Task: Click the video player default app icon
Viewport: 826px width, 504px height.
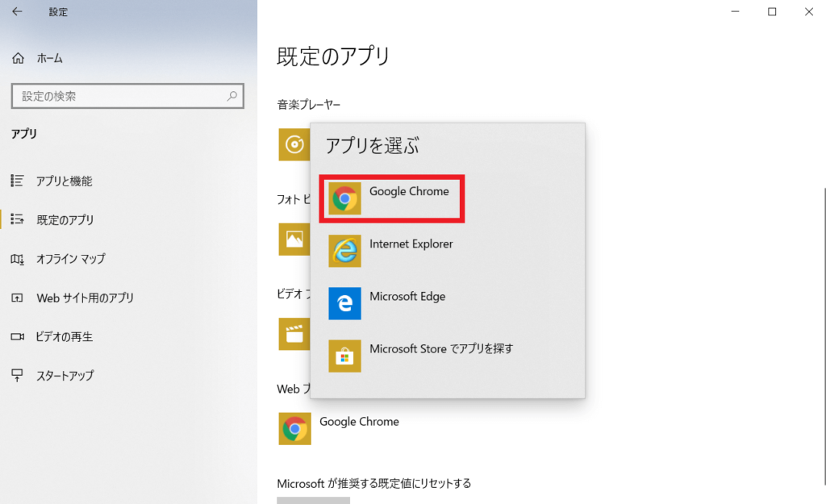Action: click(294, 334)
